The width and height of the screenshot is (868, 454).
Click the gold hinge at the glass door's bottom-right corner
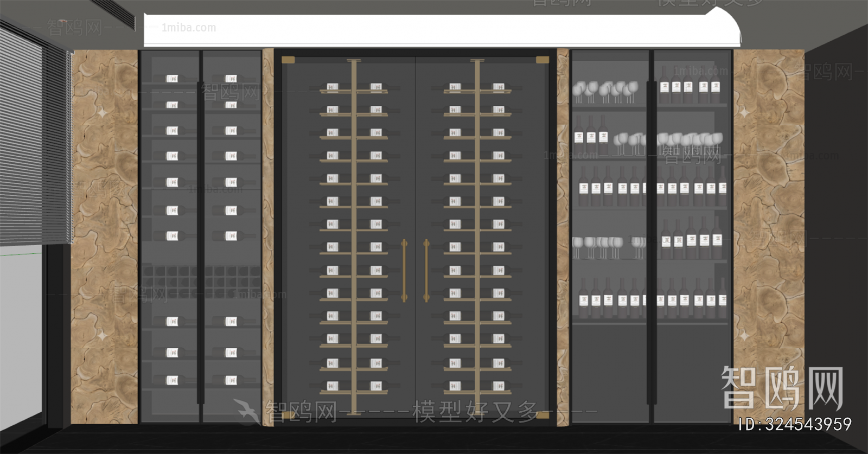pyautogui.click(x=542, y=415)
